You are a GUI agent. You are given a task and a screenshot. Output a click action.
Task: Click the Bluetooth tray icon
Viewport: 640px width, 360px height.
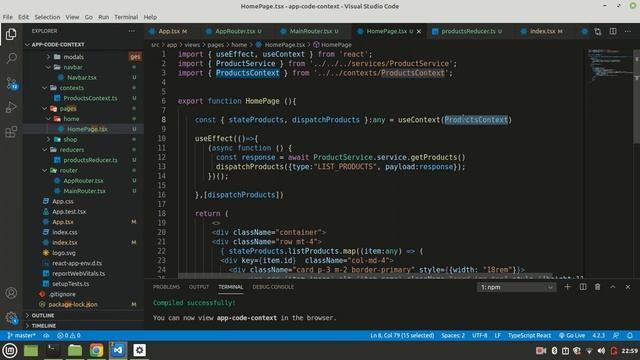(x=554, y=351)
